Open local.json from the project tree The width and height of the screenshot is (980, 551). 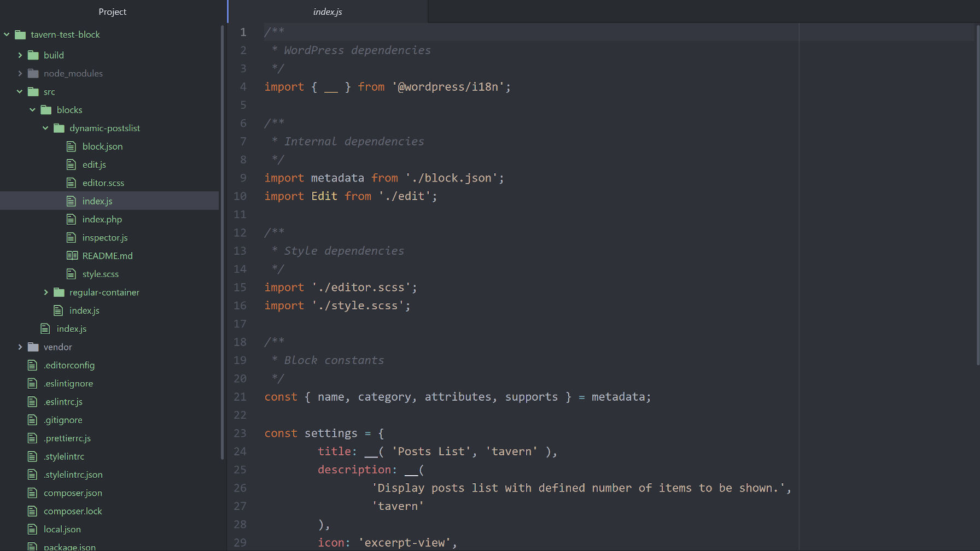[62, 529]
